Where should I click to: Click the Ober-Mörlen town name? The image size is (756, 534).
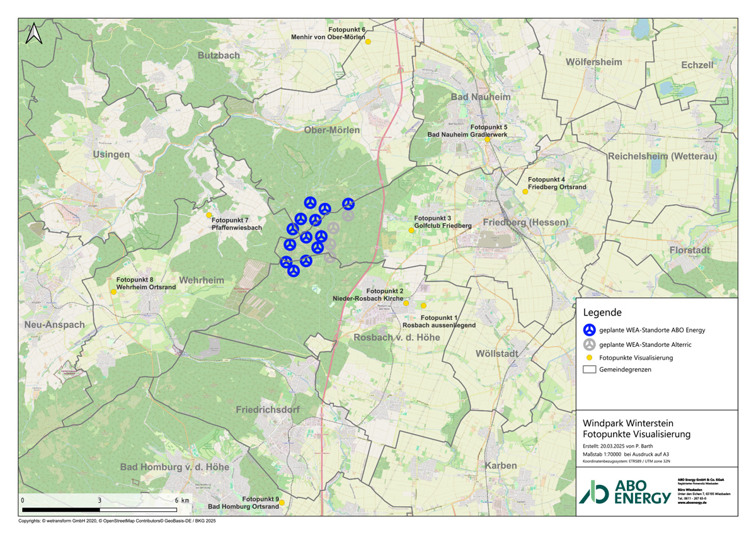click(x=332, y=130)
